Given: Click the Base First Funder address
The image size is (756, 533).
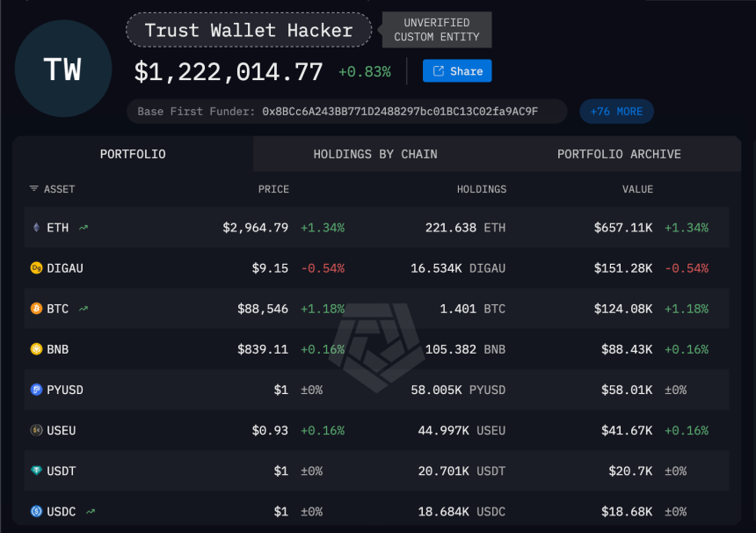Looking at the screenshot, I should 348,112.
